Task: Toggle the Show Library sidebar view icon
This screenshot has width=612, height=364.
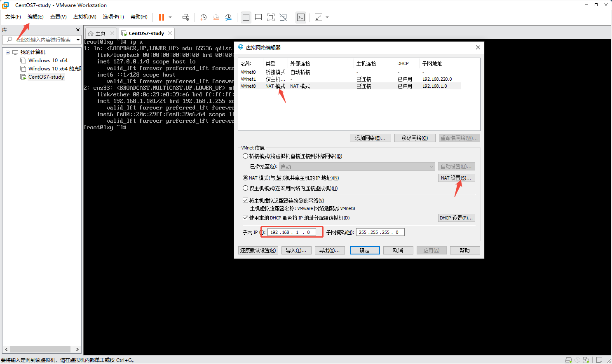Action: 246,17
